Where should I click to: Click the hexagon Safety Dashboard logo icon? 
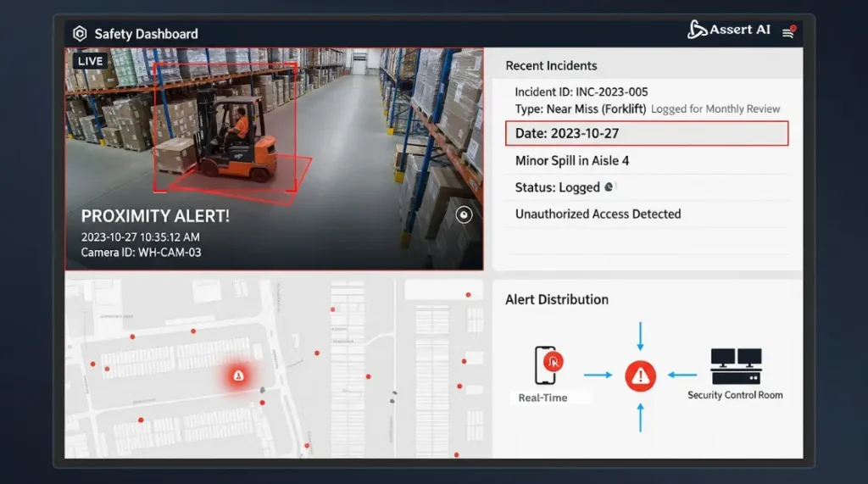80,34
